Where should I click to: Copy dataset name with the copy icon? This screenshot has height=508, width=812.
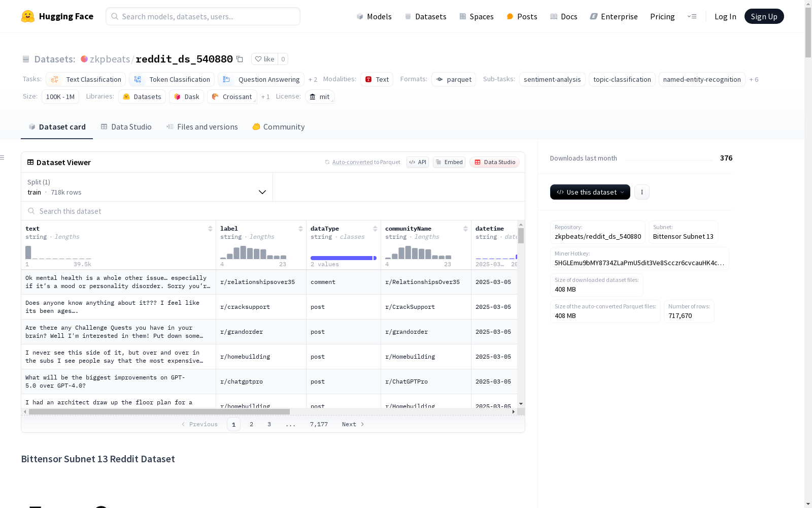click(240, 59)
